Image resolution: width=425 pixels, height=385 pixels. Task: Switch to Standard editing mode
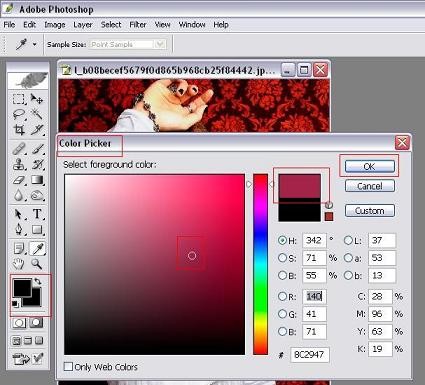click(19, 323)
